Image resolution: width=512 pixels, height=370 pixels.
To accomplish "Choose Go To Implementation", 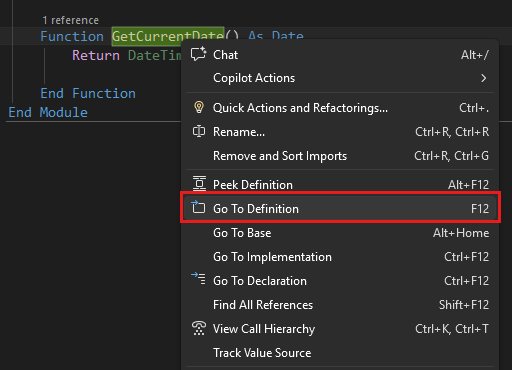I will coord(340,257).
